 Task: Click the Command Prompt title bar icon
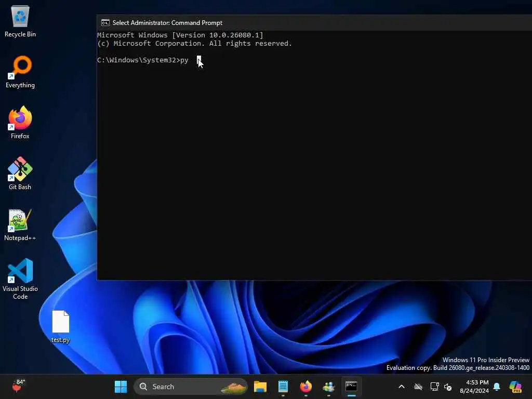pyautogui.click(x=105, y=23)
